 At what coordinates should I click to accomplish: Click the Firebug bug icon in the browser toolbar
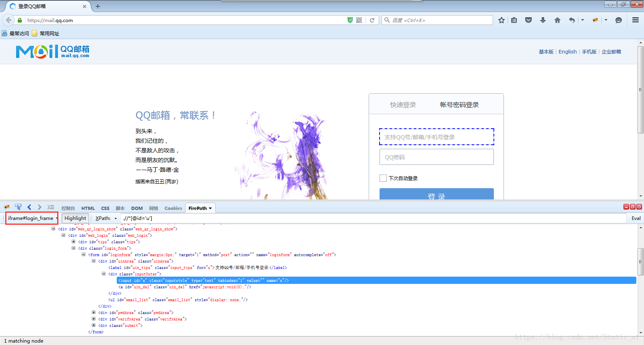click(x=595, y=20)
